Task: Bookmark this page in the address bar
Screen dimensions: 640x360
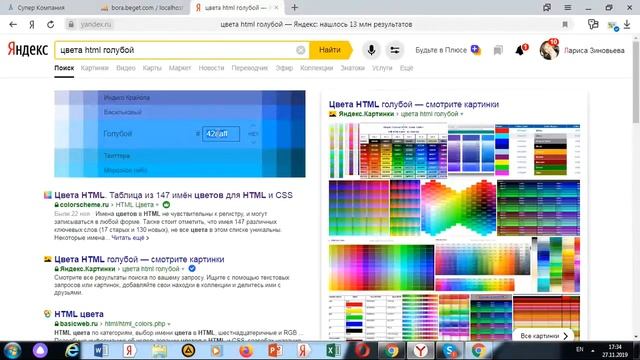Action: tap(565, 24)
